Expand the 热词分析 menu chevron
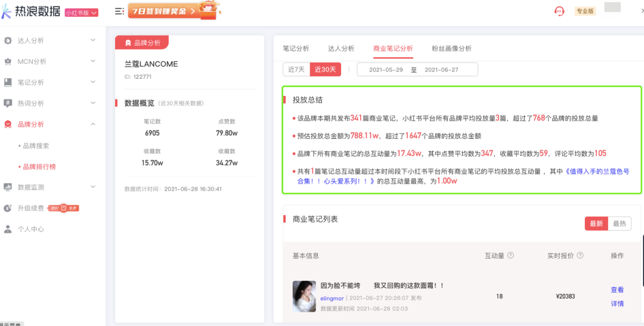 (93, 103)
